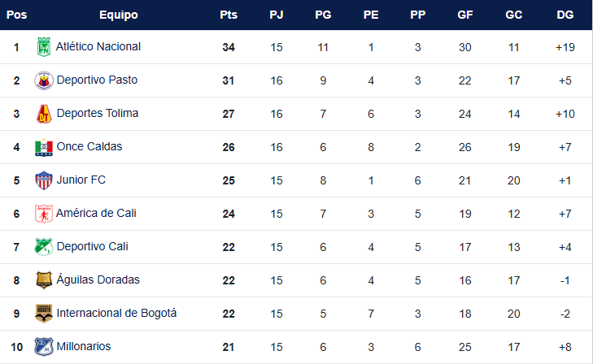Click Atlético Nacional's 34 points value
The width and height of the screenshot is (593, 364).
point(228,47)
